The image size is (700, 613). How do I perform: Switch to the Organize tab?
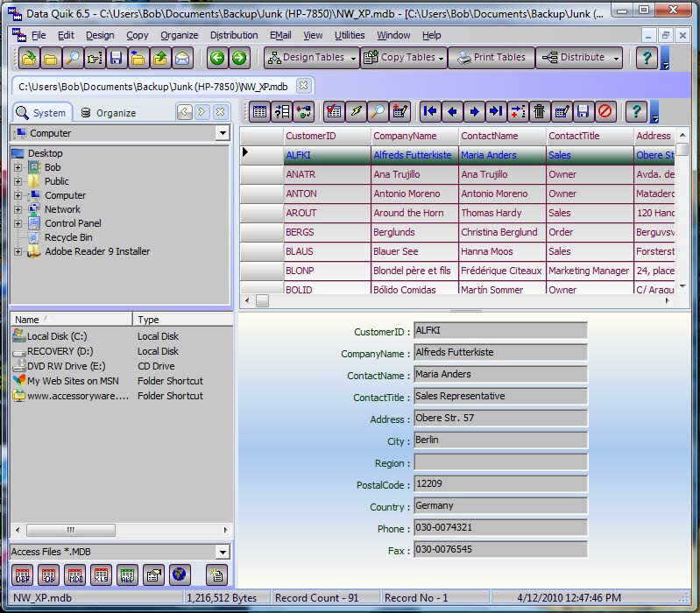[108, 113]
